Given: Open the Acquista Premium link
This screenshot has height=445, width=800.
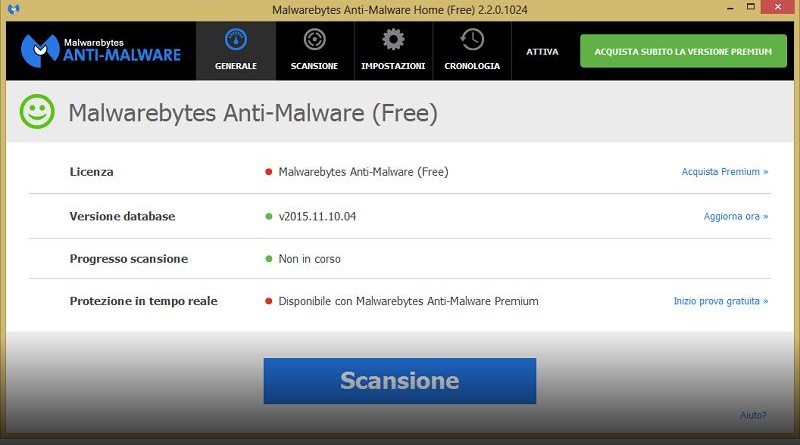Looking at the screenshot, I should [724, 172].
